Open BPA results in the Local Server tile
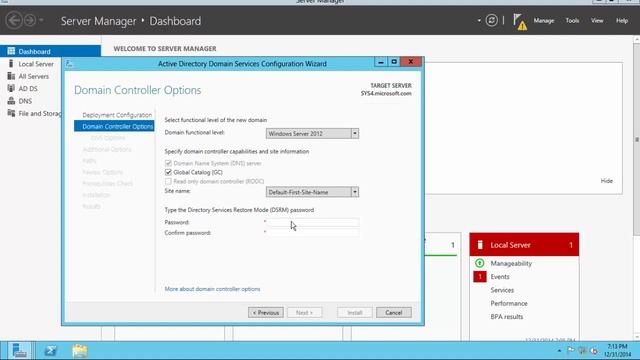 point(507,317)
